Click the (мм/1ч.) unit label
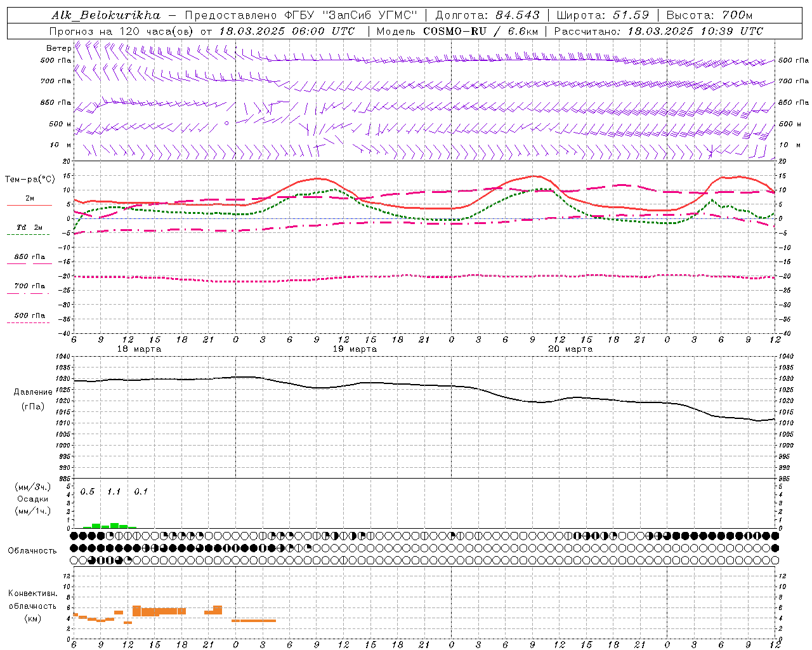Viewport: 812px width, 650px height. [x=33, y=511]
